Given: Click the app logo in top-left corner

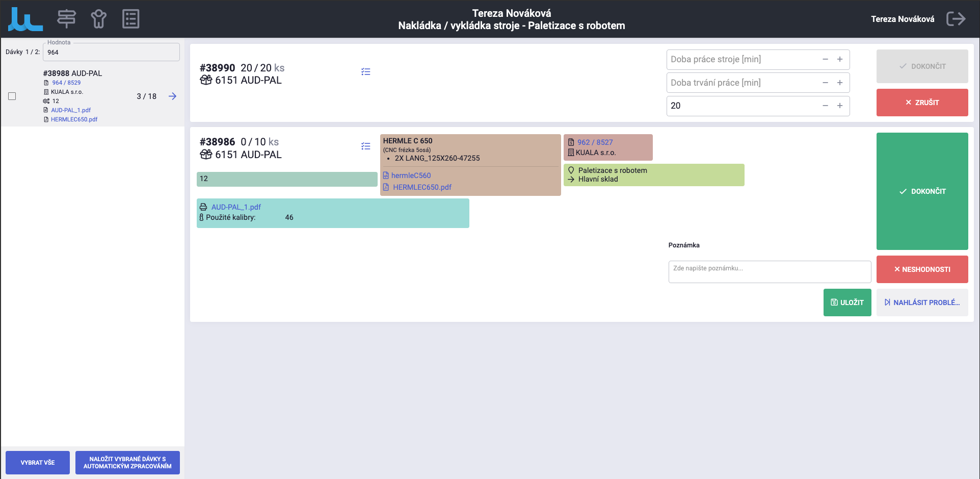Looking at the screenshot, I should click(25, 19).
